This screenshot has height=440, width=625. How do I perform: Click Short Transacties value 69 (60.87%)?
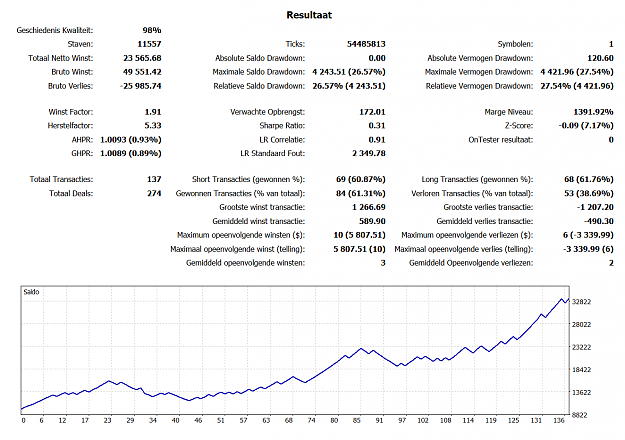361,179
